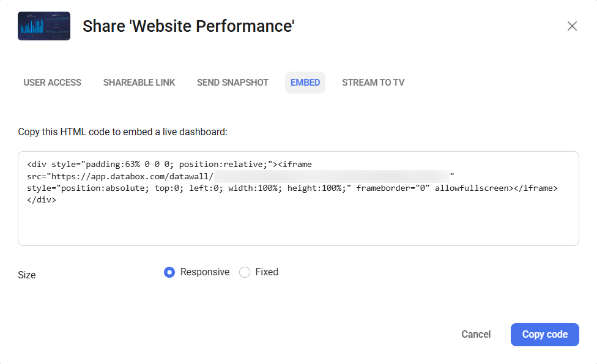Viewport: 597px width, 364px height.
Task: Click the Cancel button
Action: [476, 334]
